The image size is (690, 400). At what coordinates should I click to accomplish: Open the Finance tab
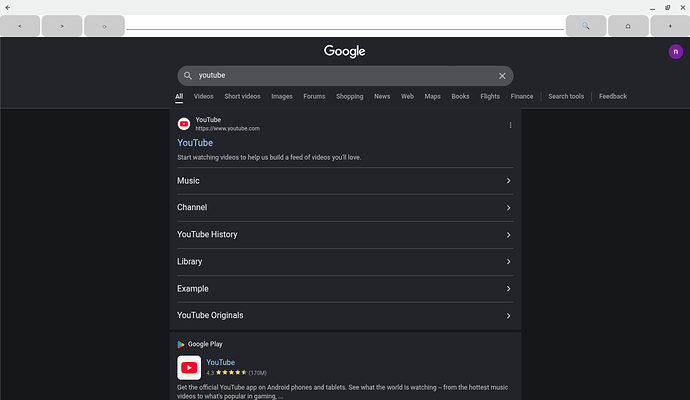pyautogui.click(x=522, y=96)
